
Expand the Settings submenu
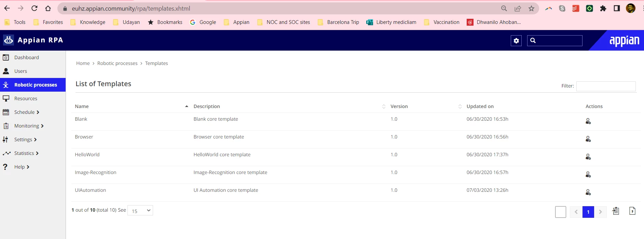(x=35, y=140)
